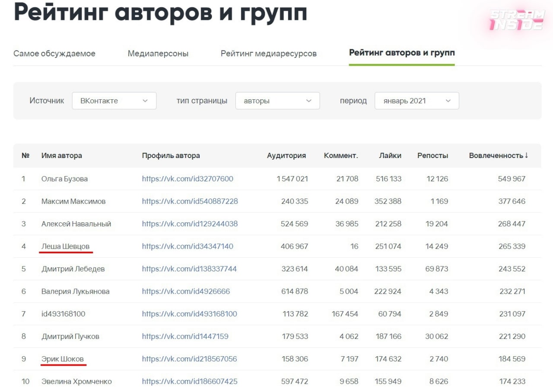The width and height of the screenshot is (553, 392).
Task: Click audience value 240 335
Action: [x=295, y=201]
